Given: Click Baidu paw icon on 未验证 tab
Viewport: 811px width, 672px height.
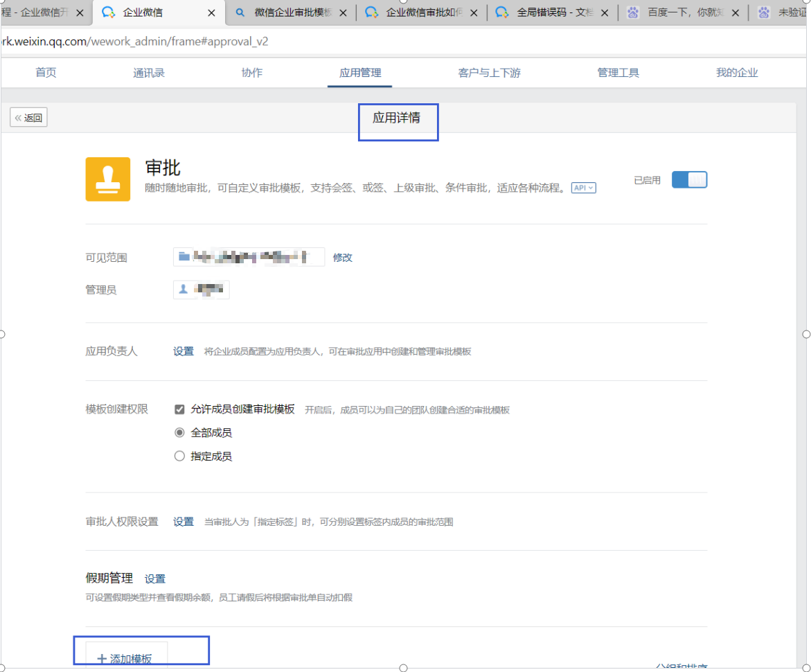Looking at the screenshot, I should (x=763, y=12).
